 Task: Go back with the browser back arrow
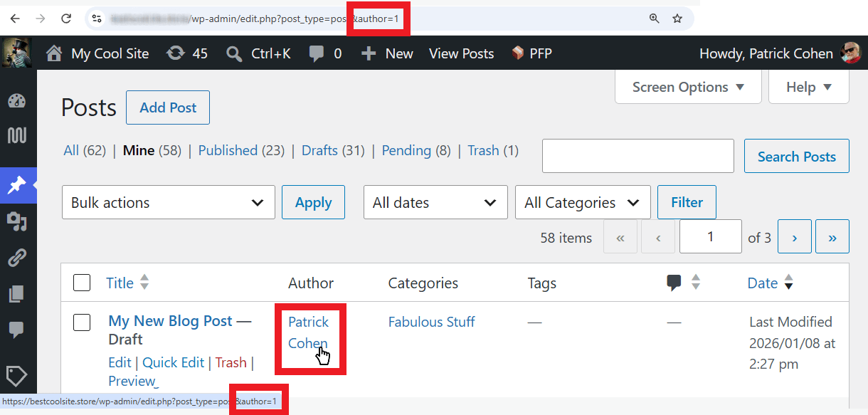coord(16,19)
